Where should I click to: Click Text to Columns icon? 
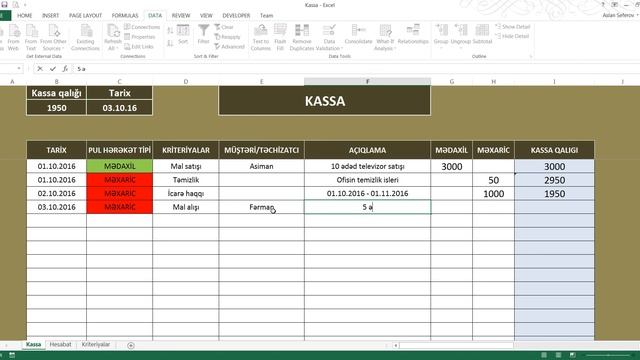click(261, 37)
